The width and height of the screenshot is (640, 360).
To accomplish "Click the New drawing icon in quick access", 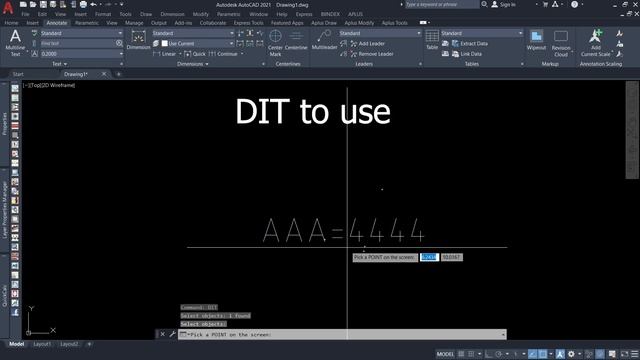I will coord(23,4).
